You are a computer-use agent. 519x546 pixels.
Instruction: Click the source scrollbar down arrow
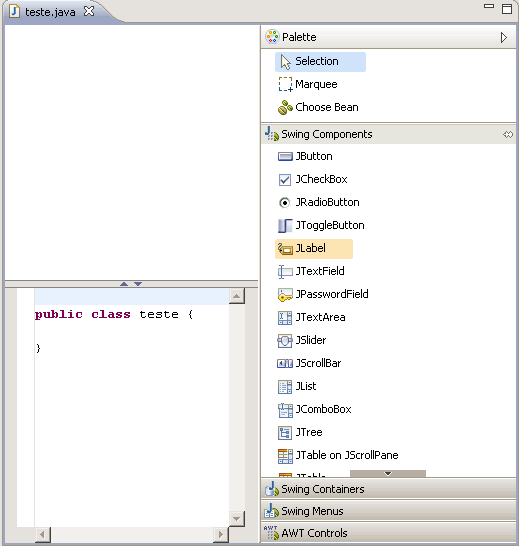(x=237, y=518)
